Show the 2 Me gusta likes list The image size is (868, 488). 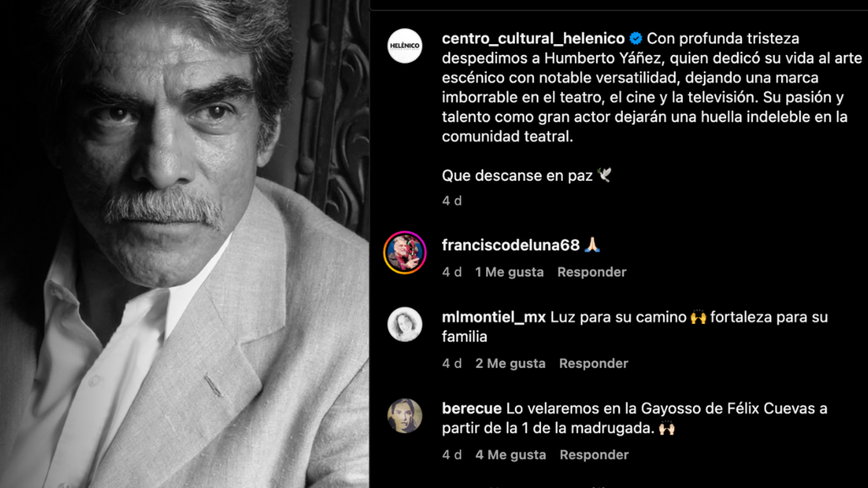click(510, 364)
